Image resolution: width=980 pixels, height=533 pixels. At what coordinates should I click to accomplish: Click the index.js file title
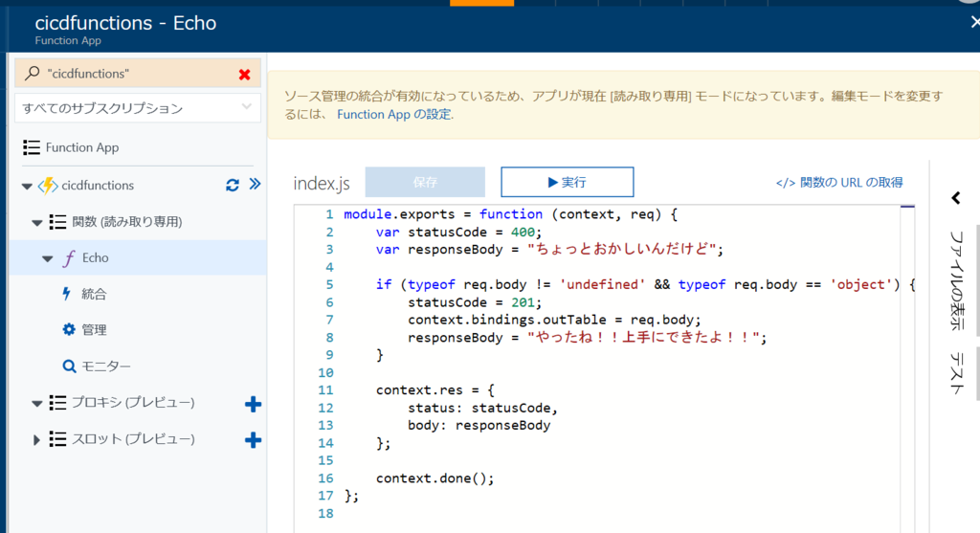(x=322, y=183)
